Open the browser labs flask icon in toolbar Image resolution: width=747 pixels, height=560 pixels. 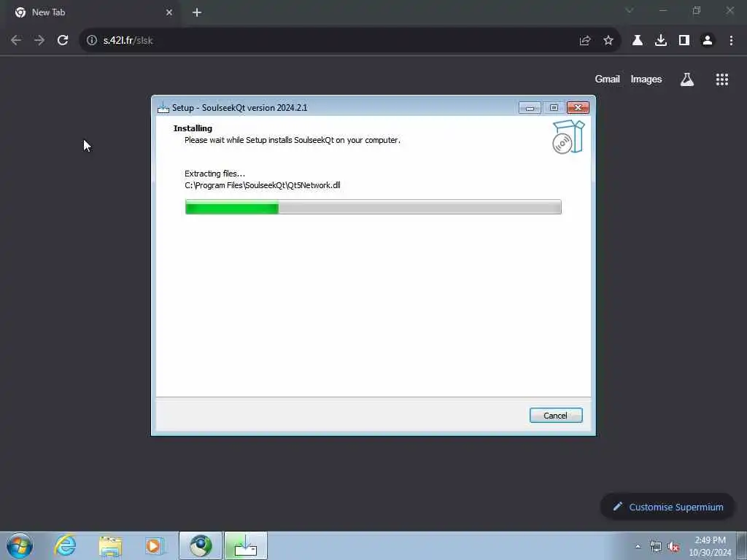637,41
